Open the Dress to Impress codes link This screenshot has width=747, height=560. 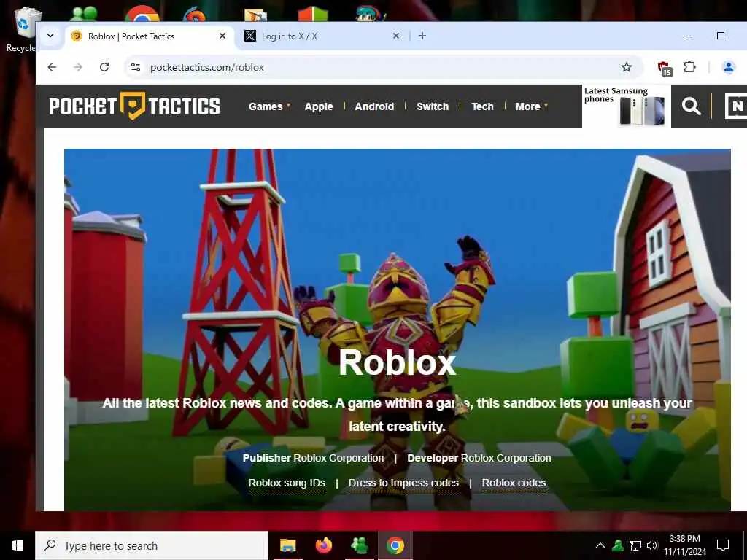403,483
